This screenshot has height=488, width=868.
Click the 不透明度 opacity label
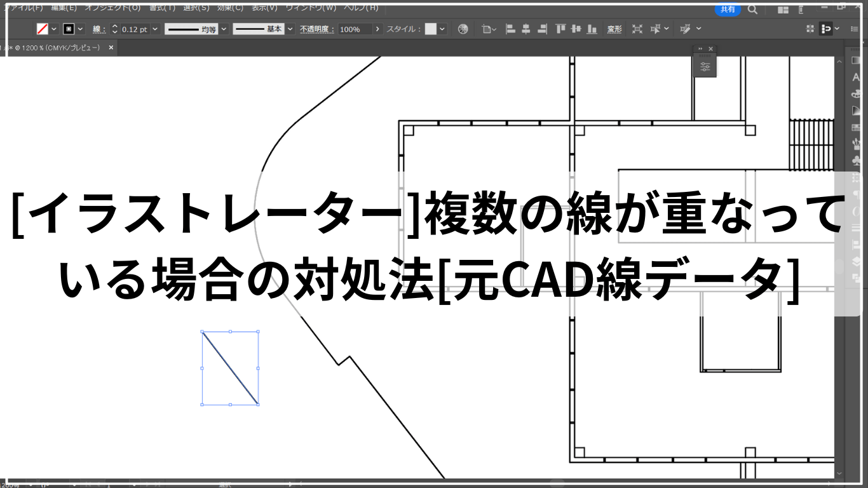[316, 29]
